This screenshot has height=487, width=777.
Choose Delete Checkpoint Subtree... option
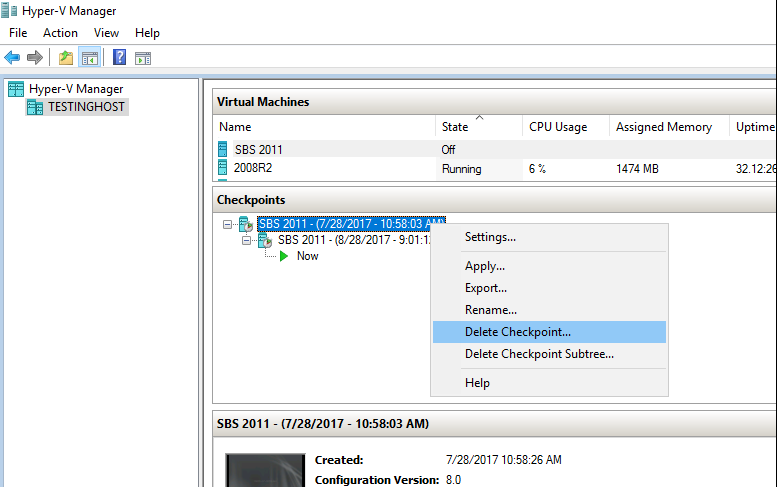550,354
